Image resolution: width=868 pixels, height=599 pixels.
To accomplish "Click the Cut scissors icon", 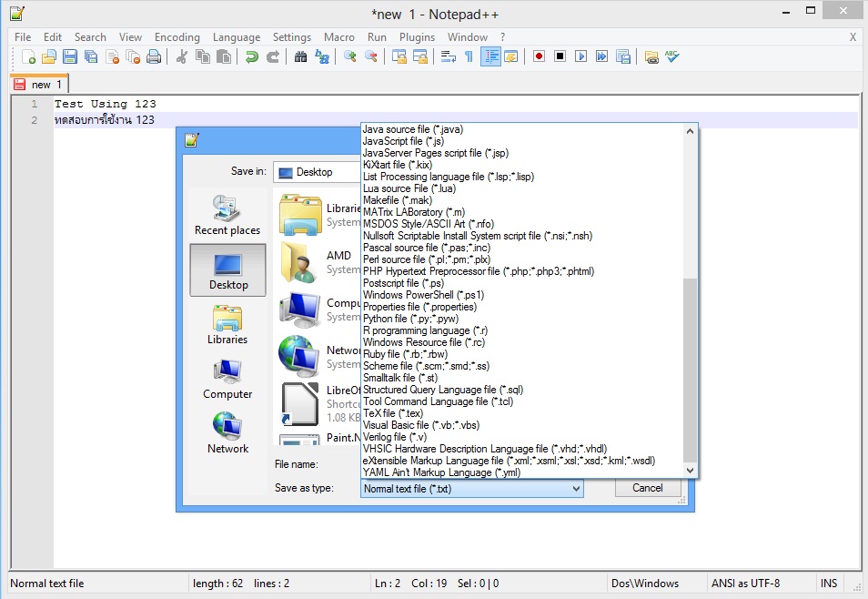I will (x=181, y=56).
